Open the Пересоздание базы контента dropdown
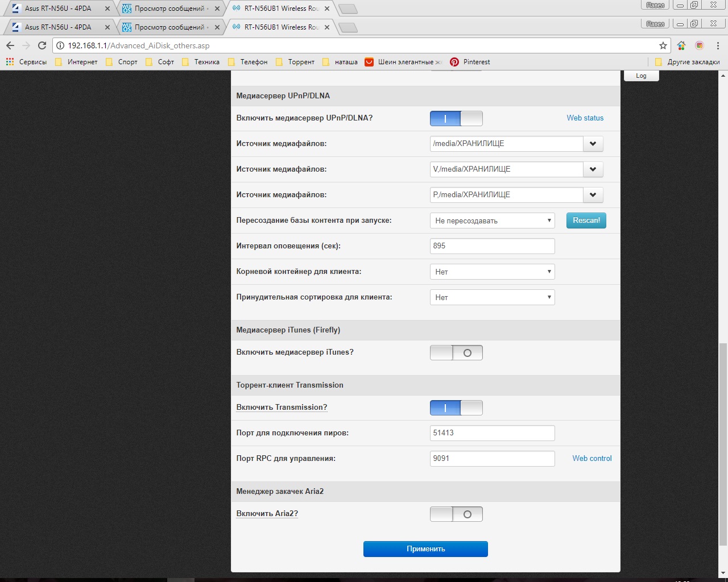The height and width of the screenshot is (582, 728). click(x=492, y=221)
